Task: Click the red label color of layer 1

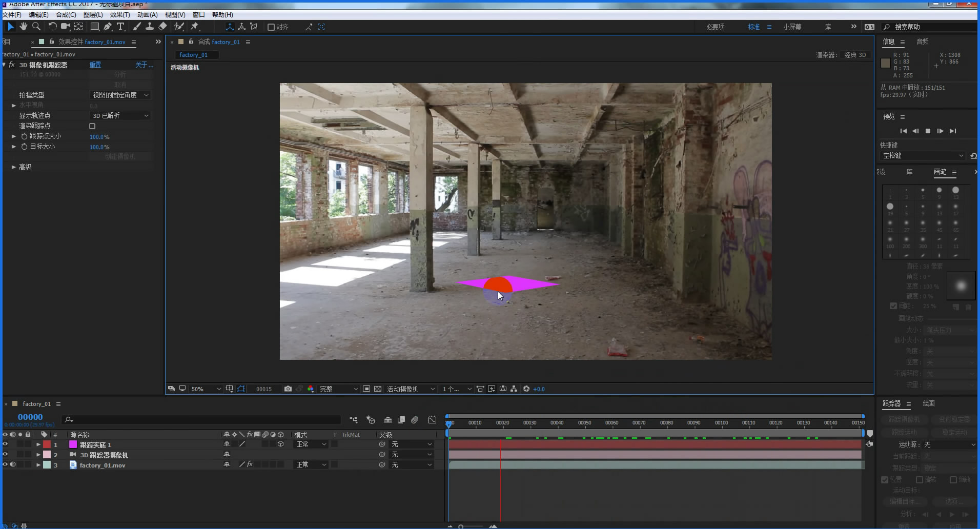Action: [47, 444]
